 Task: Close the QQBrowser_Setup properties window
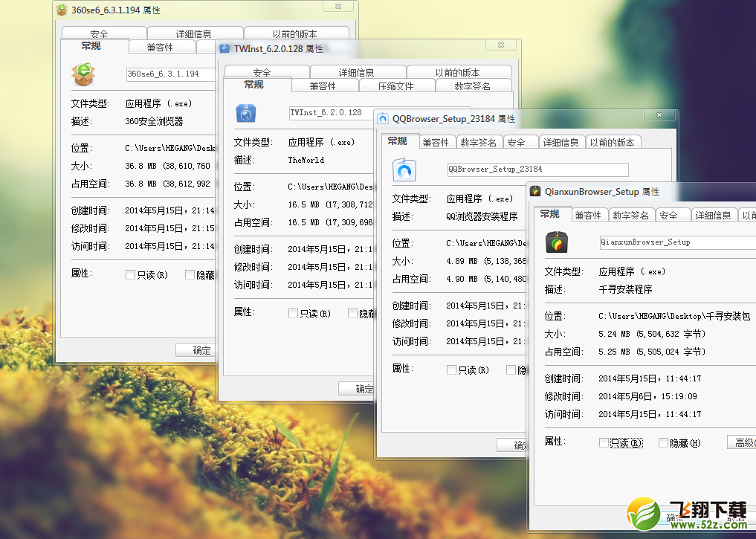pyautogui.click(x=659, y=114)
